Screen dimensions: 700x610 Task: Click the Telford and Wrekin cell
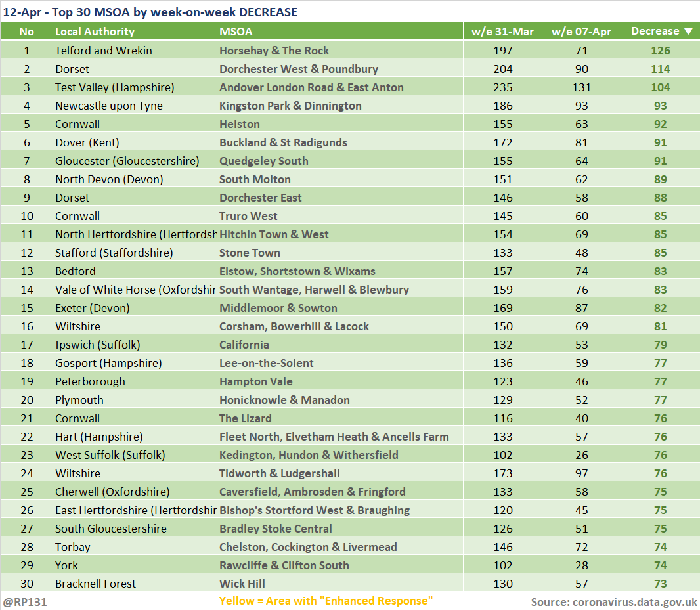point(103,51)
